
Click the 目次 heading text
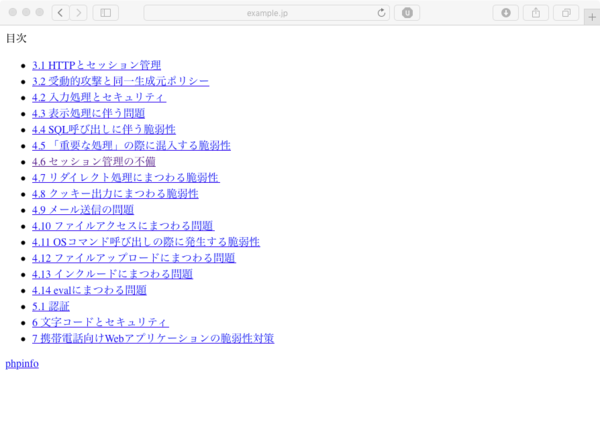point(16,38)
